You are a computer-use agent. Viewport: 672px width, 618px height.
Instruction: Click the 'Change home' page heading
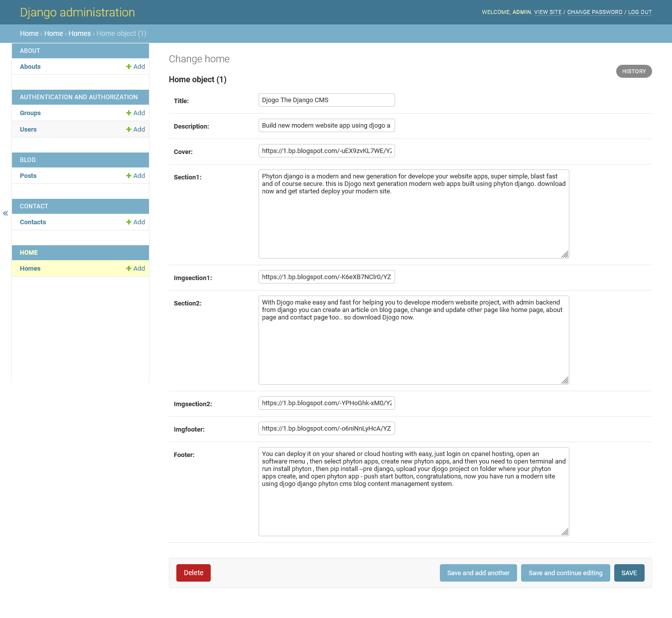tap(199, 59)
